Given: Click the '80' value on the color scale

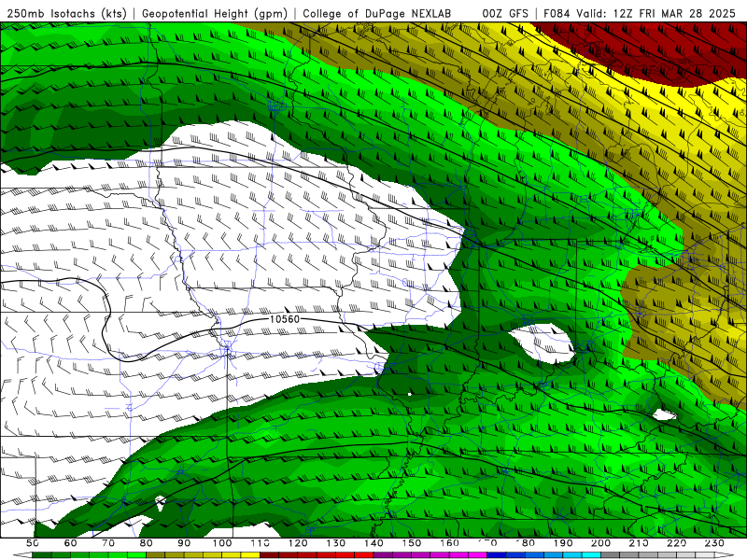Looking at the screenshot, I should pyautogui.click(x=147, y=543).
